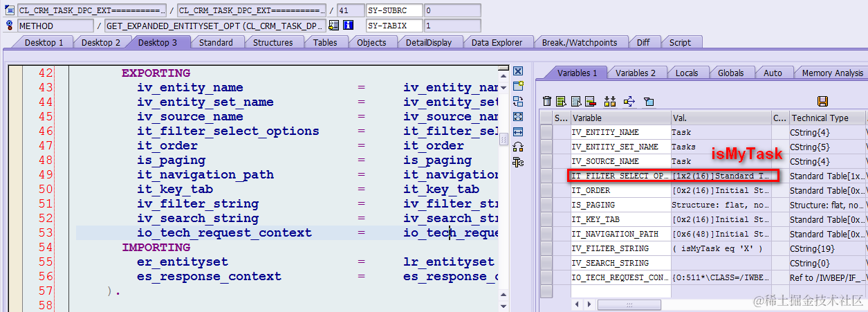The width and height of the screenshot is (868, 312).
Task: Select the row selector for IV_ENTITY_NAME
Action: point(546,132)
